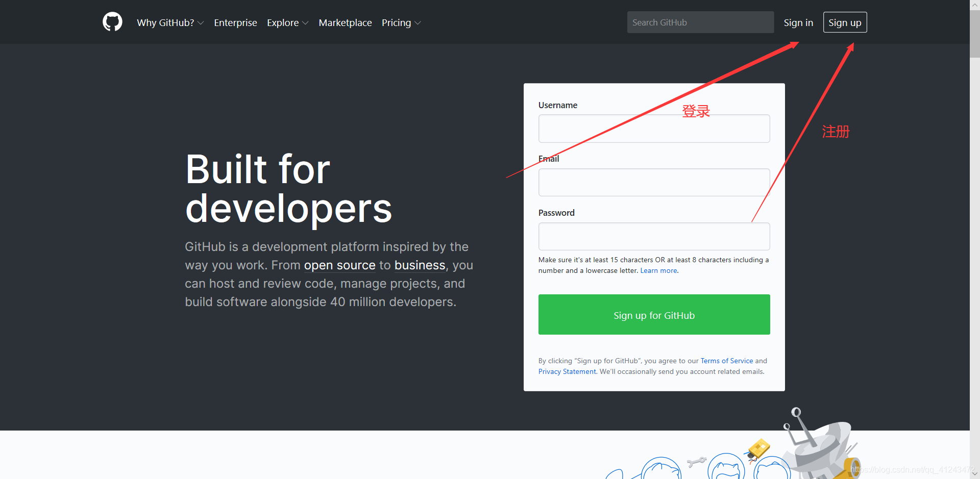Click the page scrollbar thumb
The width and height of the screenshot is (980, 479).
click(975, 34)
